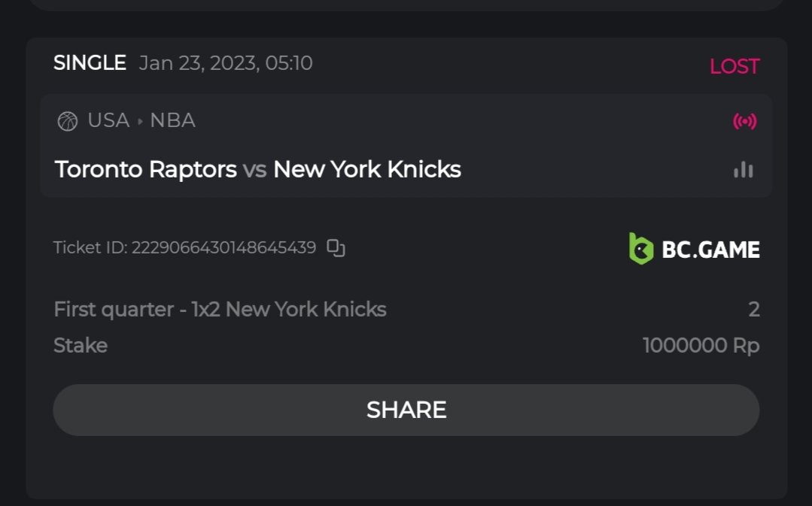Viewport: 812px width, 506px height.
Task: Click the SINGLE bet type label
Action: [90, 63]
